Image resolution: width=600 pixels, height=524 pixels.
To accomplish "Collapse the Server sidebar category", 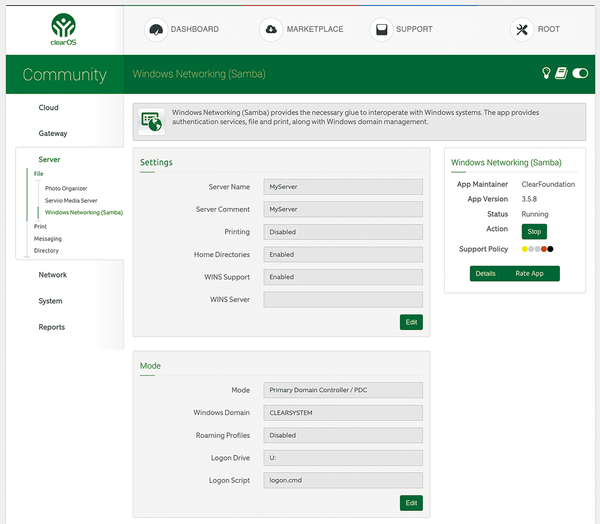I will pos(49,159).
